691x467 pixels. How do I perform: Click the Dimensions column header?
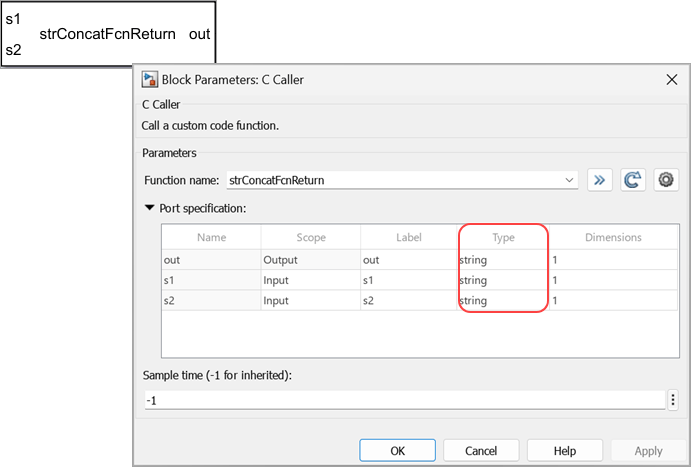coord(612,238)
